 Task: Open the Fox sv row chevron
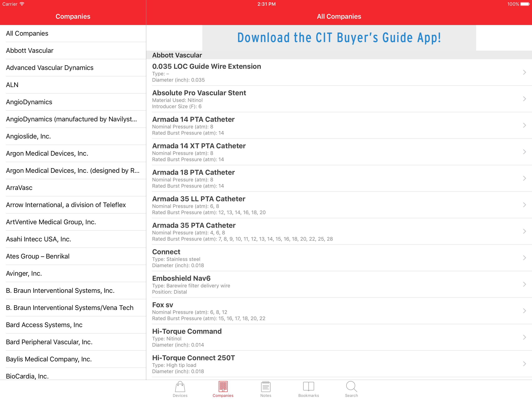point(525,311)
